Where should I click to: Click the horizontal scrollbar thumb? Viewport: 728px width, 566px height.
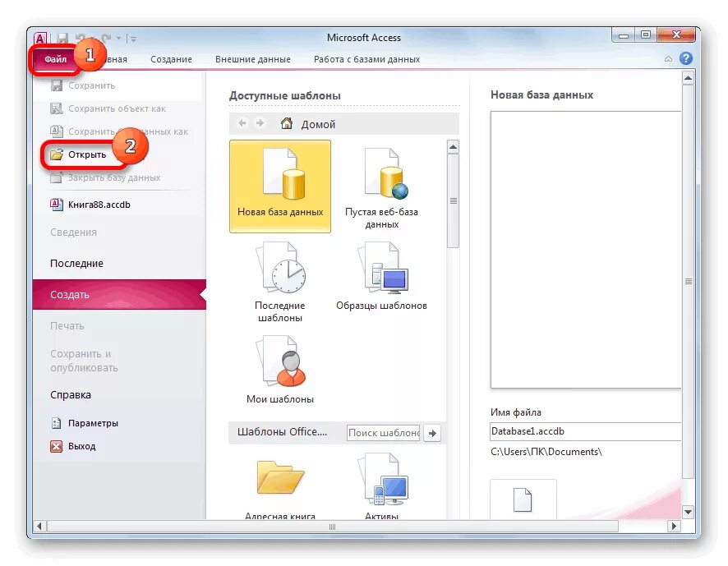pyautogui.click(x=332, y=527)
